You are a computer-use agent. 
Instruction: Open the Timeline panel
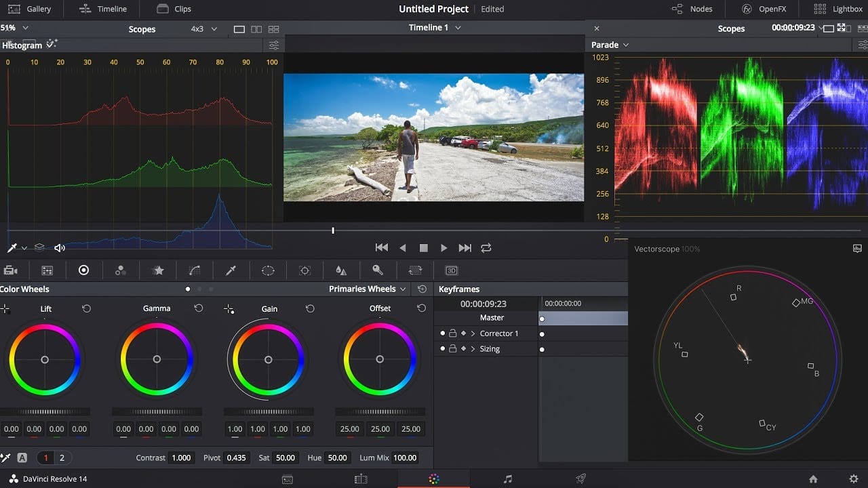tap(103, 9)
